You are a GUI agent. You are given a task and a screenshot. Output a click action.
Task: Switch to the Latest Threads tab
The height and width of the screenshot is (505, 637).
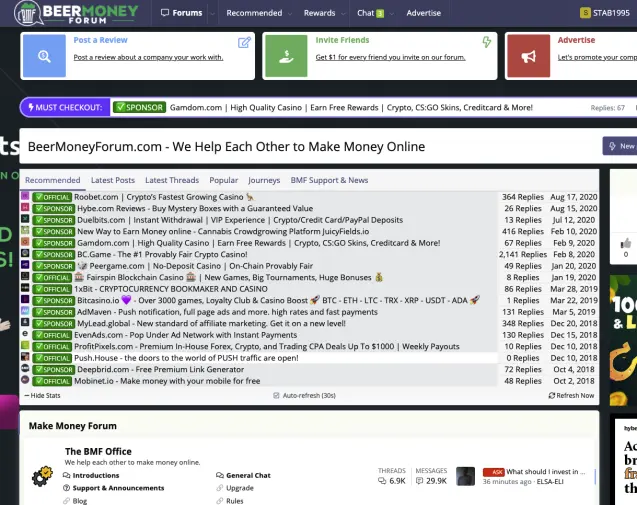172,180
